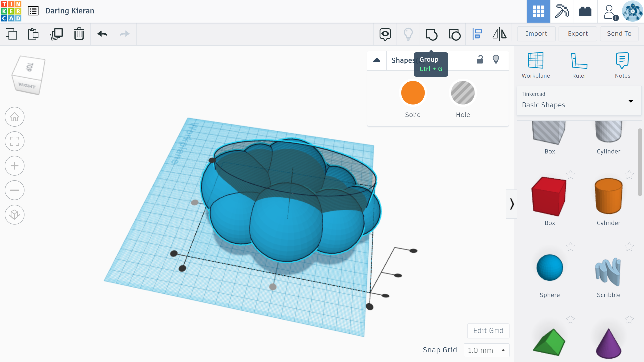Collapse the Shapes inspector panel arrow

coord(377,60)
